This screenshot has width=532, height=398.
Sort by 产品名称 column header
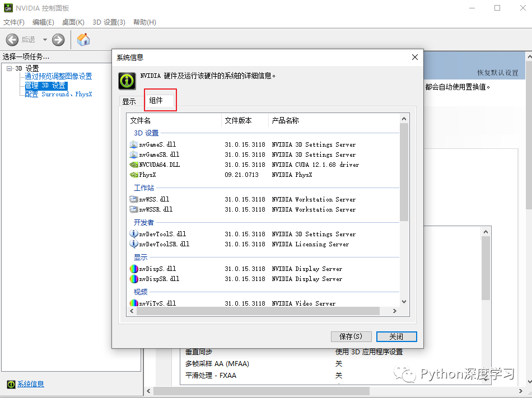[334, 120]
